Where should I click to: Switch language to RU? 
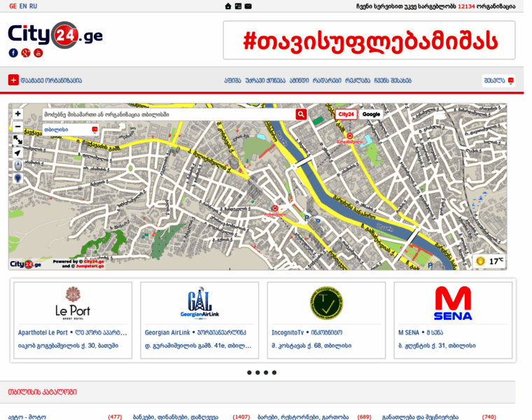[34, 6]
